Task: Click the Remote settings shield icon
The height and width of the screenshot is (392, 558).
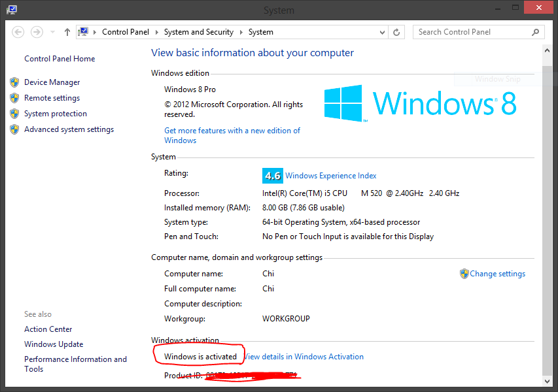Action: pyautogui.click(x=14, y=98)
